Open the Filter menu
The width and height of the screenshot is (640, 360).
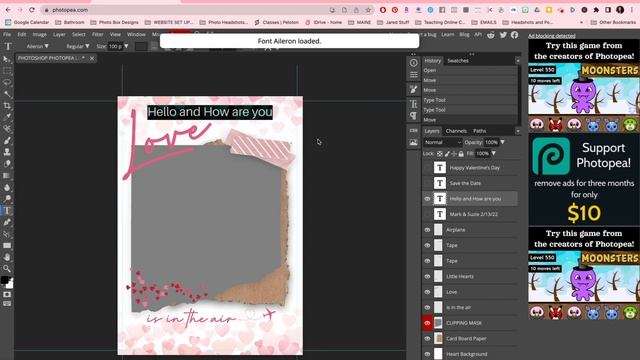click(x=97, y=35)
